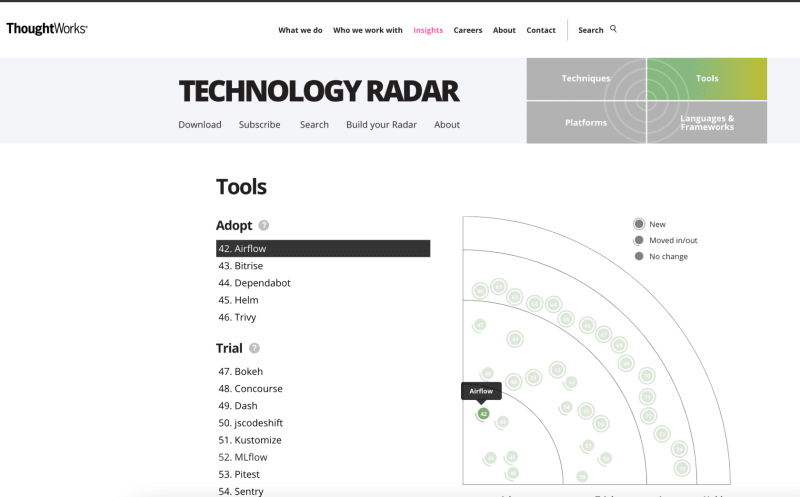
Task: Select radar blip number 42
Action: (484, 414)
